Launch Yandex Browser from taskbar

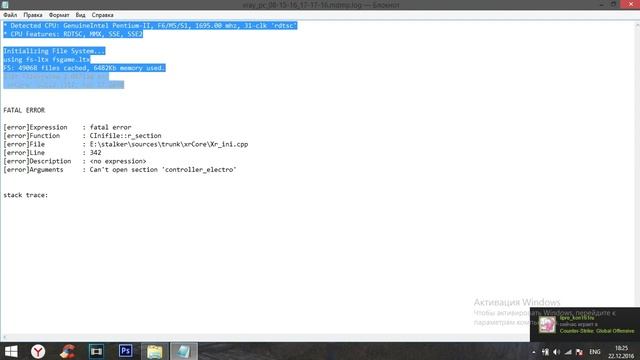click(x=38, y=351)
